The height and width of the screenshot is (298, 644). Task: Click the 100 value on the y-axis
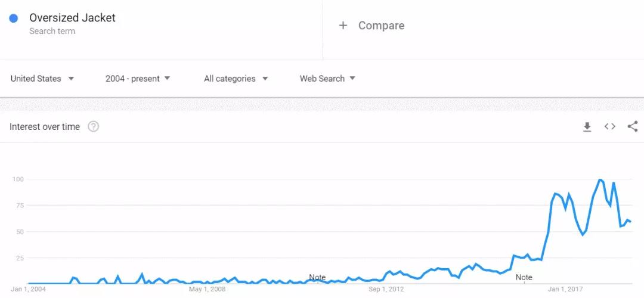(17, 179)
